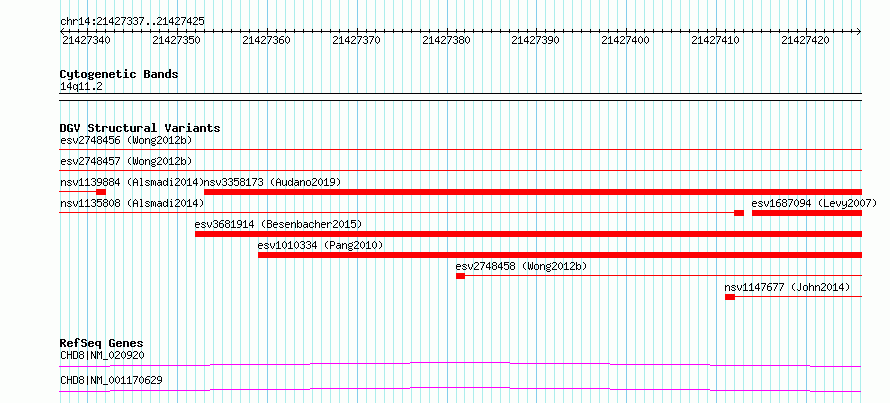Screen dimensions: 890x403
Task: Click ruler position label 21427420
Action: point(805,40)
